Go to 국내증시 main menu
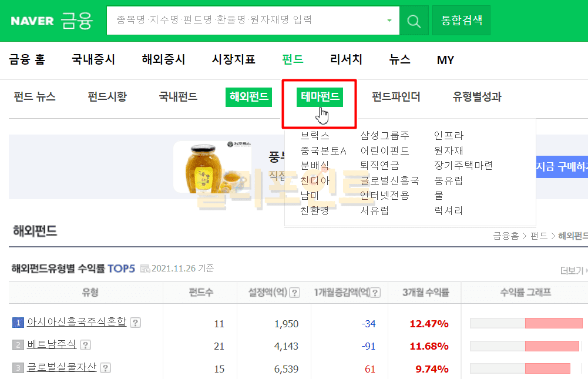The width and height of the screenshot is (588, 379). point(93,59)
